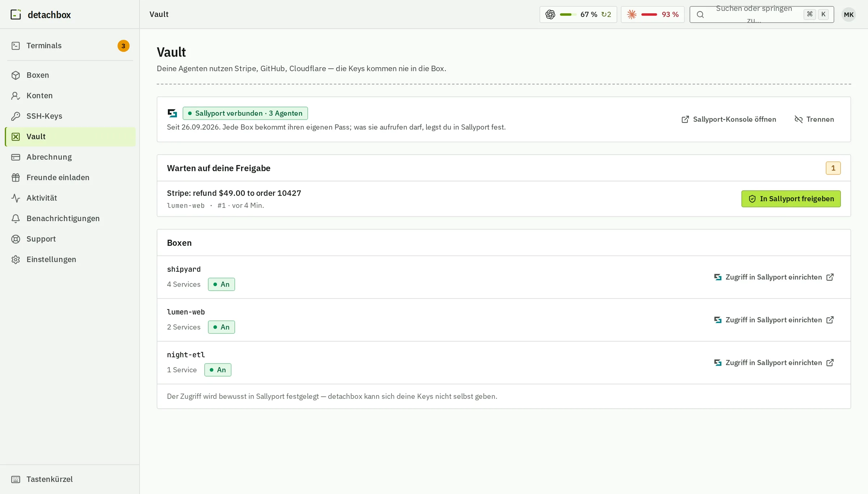
Task: Click the night-etl box name
Action: 186,355
